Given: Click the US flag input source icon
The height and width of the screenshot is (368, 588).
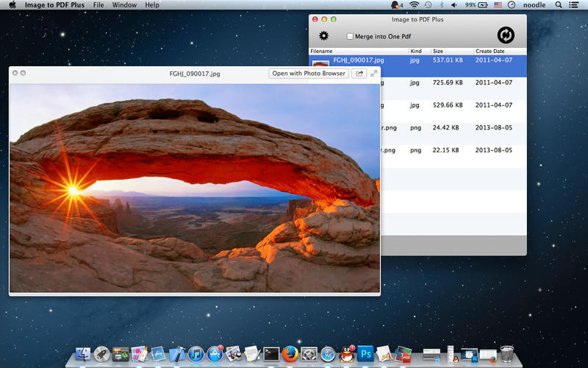Looking at the screenshot, I should [x=498, y=5].
